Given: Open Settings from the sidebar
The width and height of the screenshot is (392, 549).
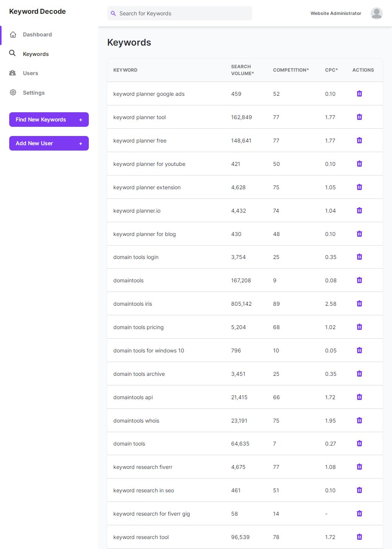Looking at the screenshot, I should [x=34, y=93].
